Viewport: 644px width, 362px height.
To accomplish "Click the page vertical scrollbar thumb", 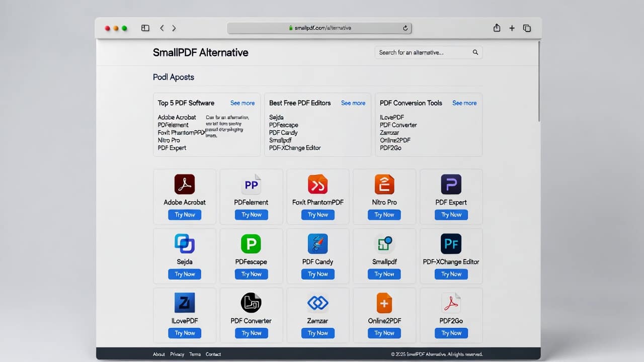I will click(x=539, y=81).
